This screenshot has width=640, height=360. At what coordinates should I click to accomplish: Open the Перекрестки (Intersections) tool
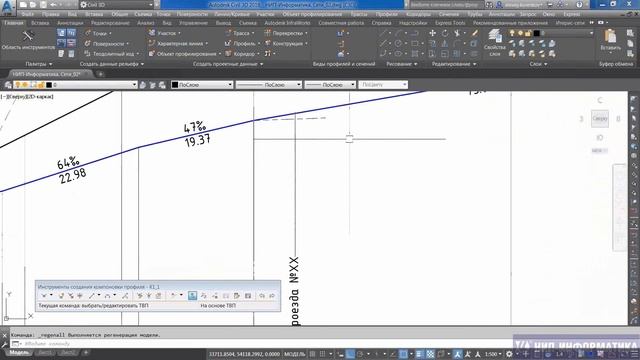(x=286, y=33)
